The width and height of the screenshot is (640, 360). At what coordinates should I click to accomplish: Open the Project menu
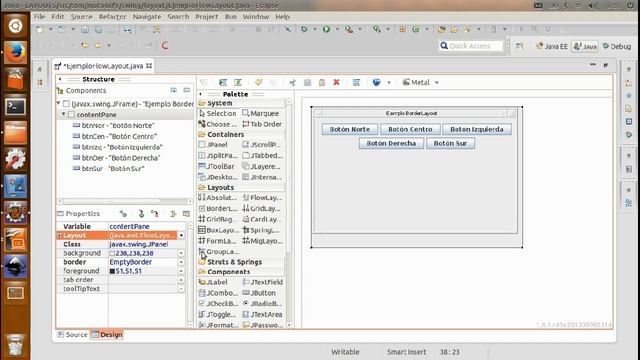click(x=207, y=17)
